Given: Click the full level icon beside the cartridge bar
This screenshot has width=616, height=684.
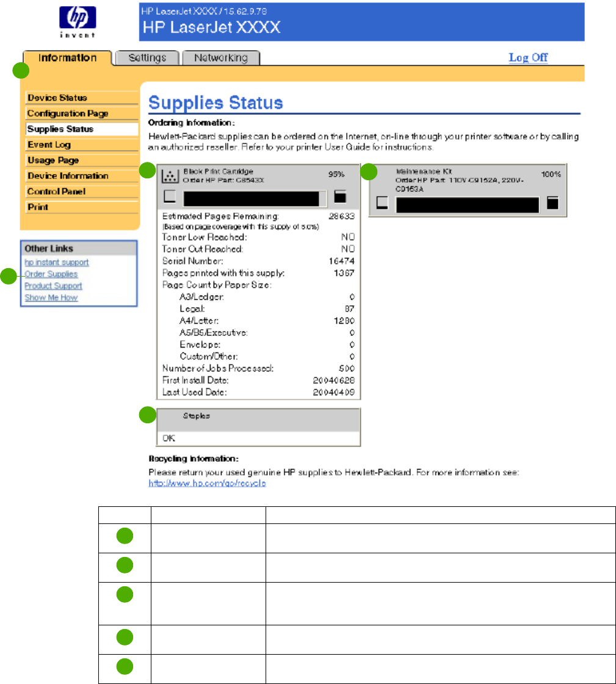Looking at the screenshot, I should tap(340, 196).
